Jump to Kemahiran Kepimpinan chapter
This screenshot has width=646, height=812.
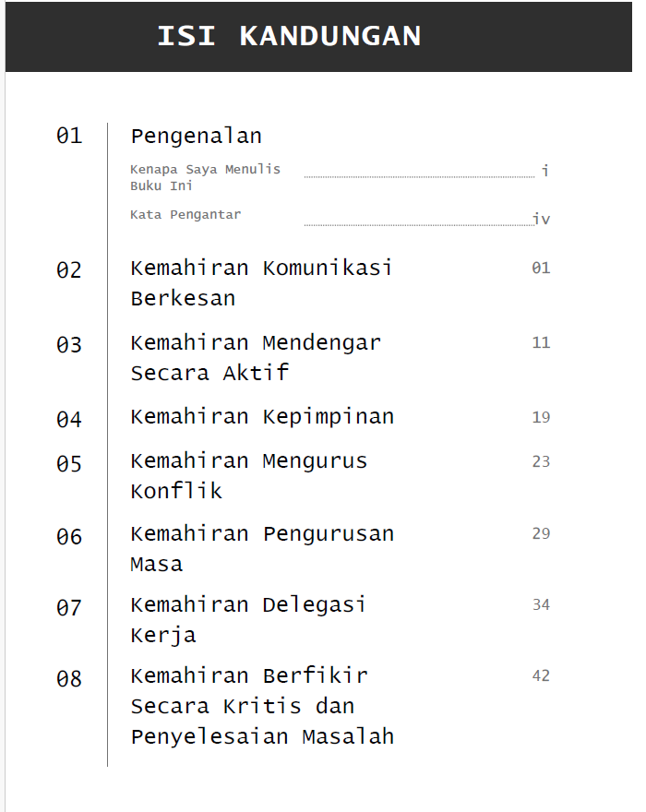pyautogui.click(x=262, y=417)
